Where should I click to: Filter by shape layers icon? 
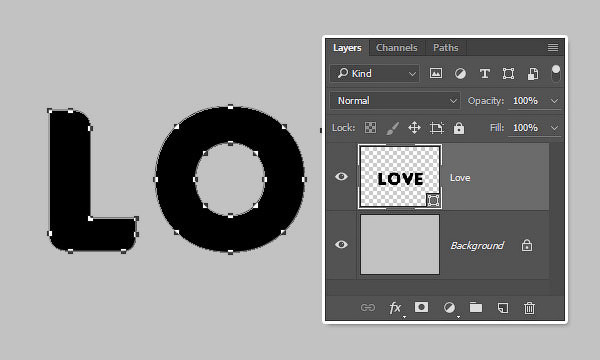508,73
